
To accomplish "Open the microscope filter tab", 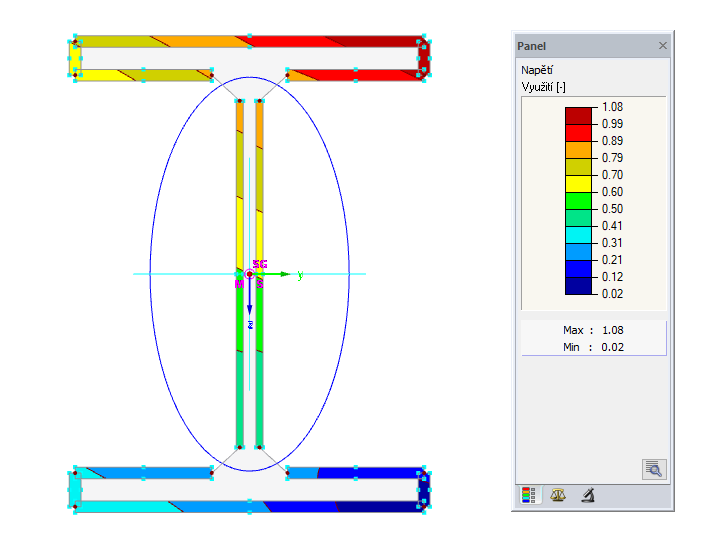I will (588, 495).
